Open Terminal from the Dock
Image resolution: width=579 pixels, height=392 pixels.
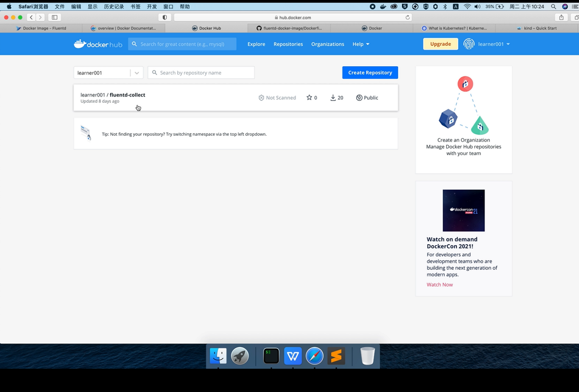271,356
